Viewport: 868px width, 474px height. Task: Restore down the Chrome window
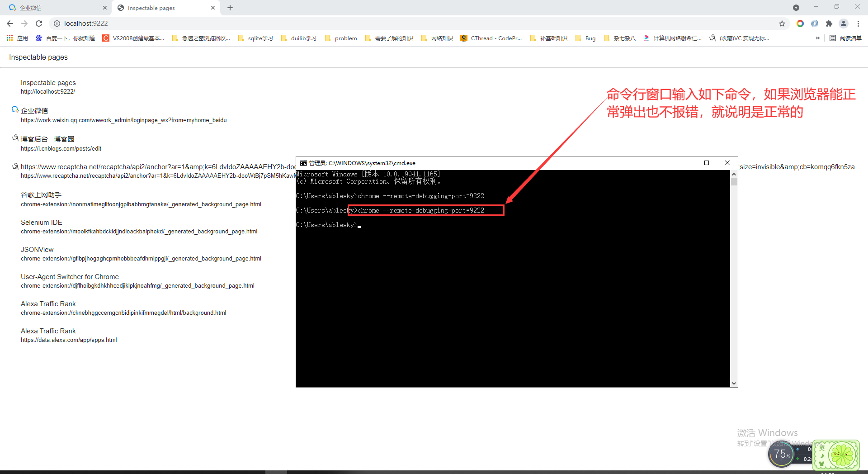(x=837, y=7)
